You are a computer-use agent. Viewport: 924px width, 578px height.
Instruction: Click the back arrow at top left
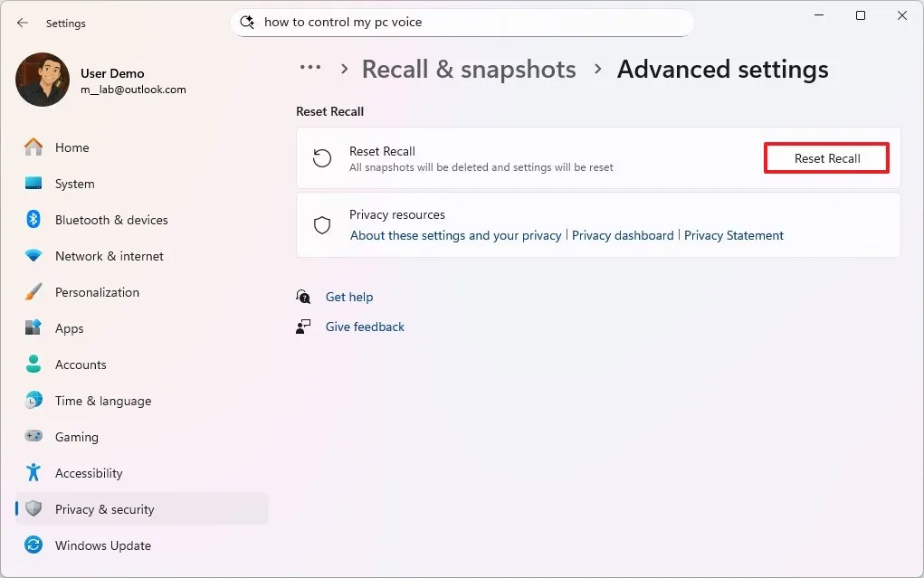[22, 23]
